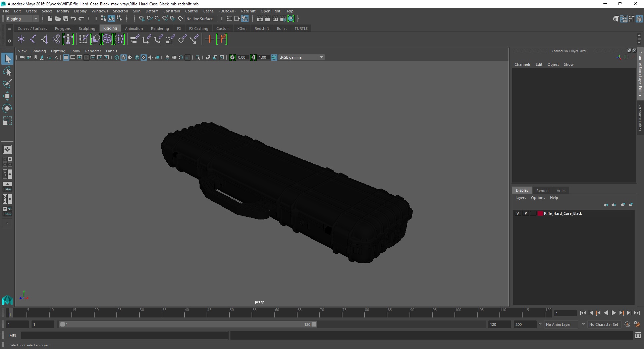Viewport: 644px width, 349px height.
Task: Open the viewport Shading menu
Action: pos(39,51)
